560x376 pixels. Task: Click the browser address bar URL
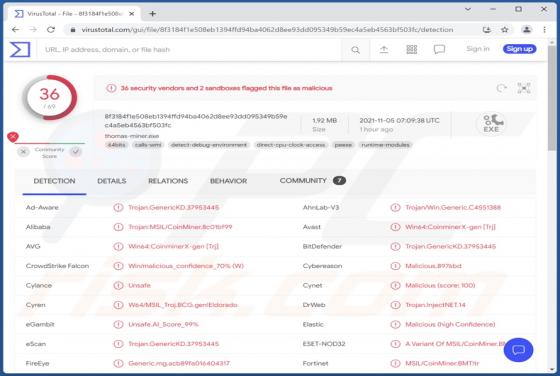pos(267,30)
